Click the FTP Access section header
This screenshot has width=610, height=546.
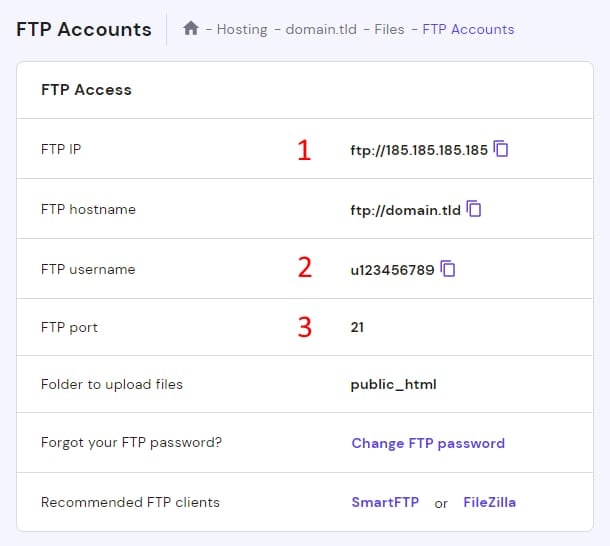(x=86, y=89)
